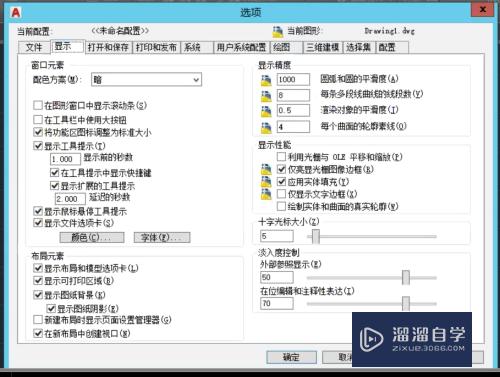
Task: Click the drawing icon beside 仅显示文字边框
Action: click(x=266, y=194)
